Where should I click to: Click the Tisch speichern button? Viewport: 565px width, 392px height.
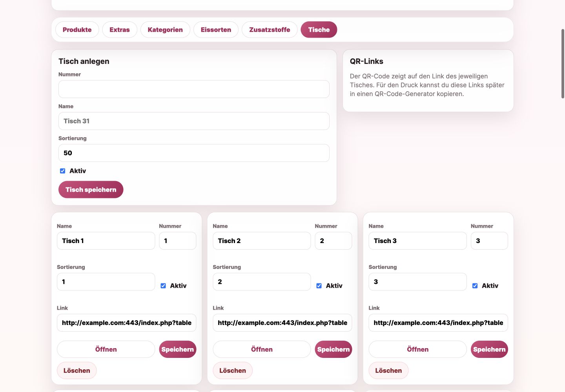(91, 190)
